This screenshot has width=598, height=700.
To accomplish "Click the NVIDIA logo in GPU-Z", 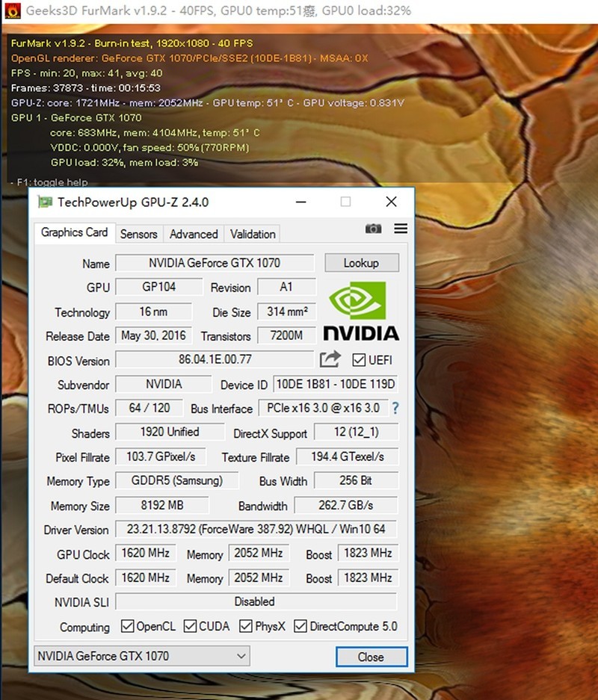I will tap(361, 312).
